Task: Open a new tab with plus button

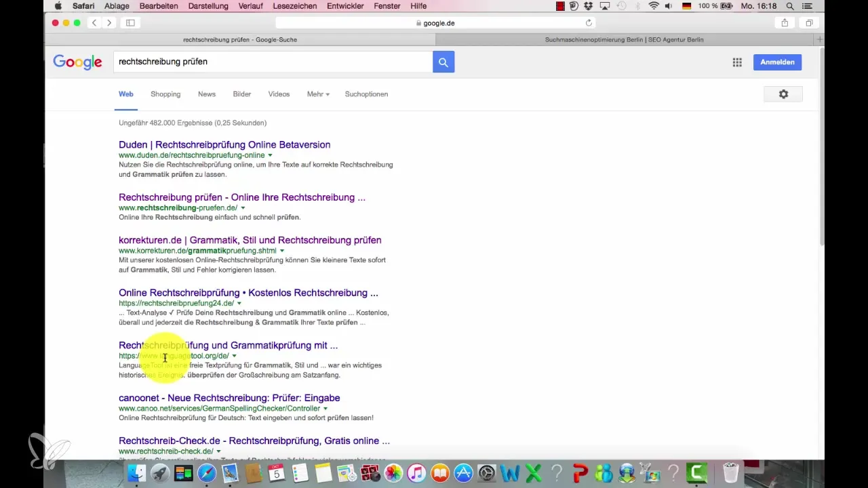Action: click(x=819, y=39)
